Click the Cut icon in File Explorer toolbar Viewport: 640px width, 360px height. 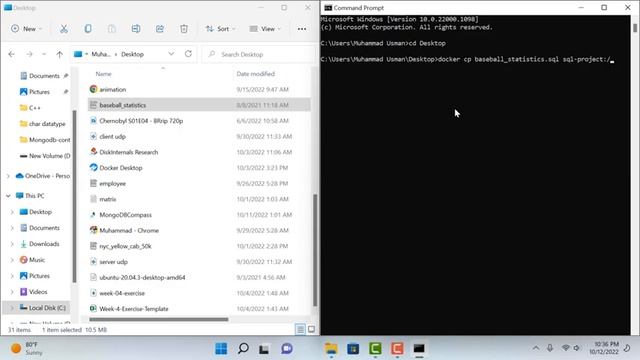coord(64,29)
